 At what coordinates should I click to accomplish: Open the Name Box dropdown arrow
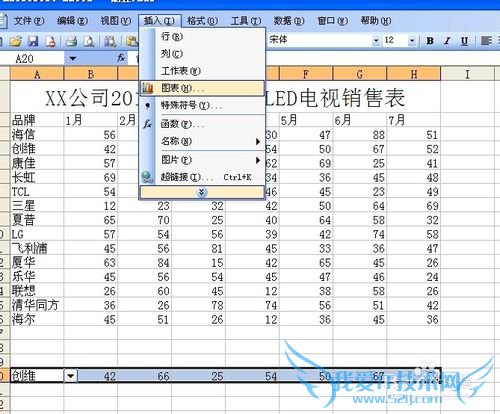point(73,59)
